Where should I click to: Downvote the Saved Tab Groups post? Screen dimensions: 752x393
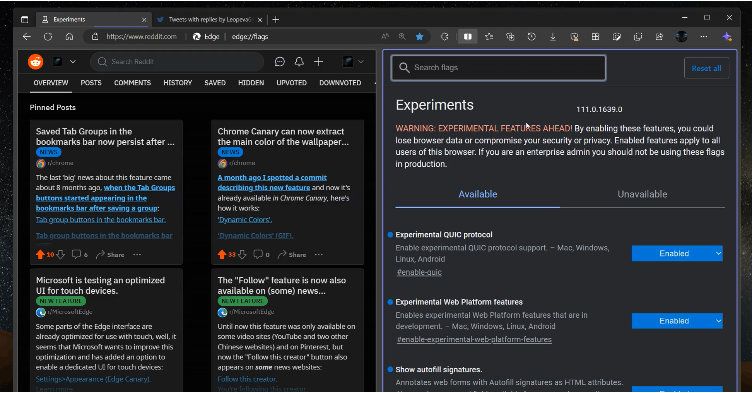coord(60,255)
